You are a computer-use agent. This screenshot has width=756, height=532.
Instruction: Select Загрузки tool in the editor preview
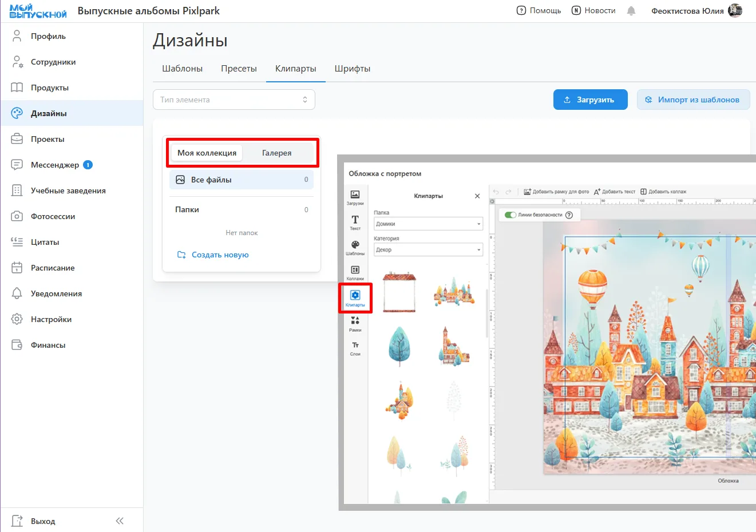(x=355, y=197)
